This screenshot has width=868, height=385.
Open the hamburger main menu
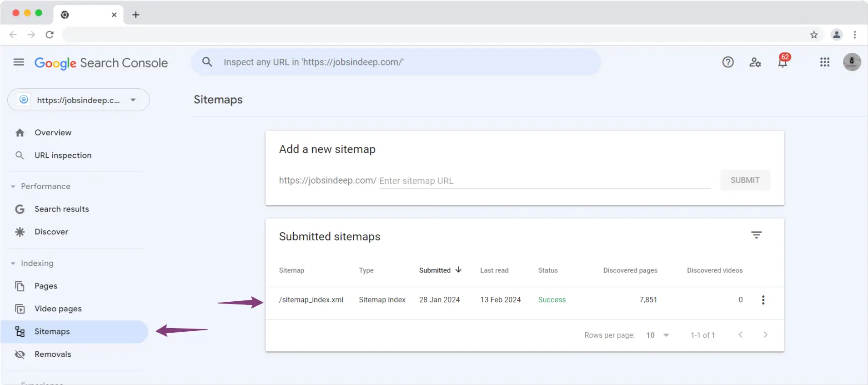click(19, 62)
